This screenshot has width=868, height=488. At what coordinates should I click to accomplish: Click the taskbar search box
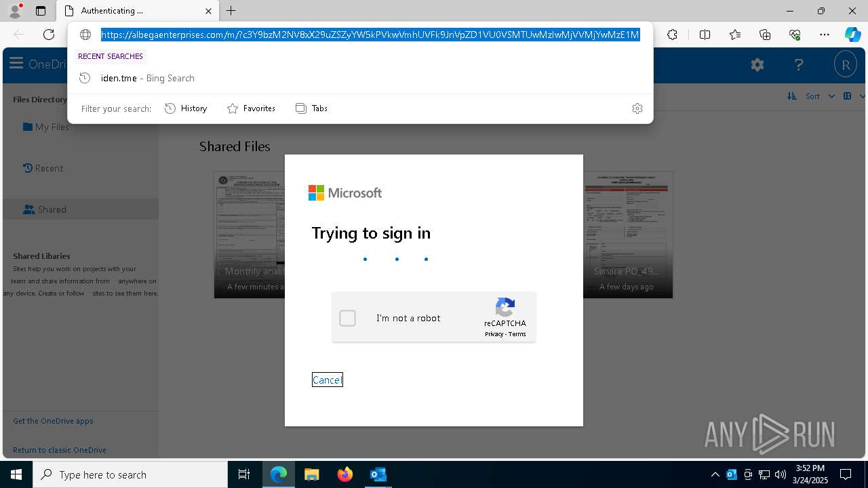130,474
